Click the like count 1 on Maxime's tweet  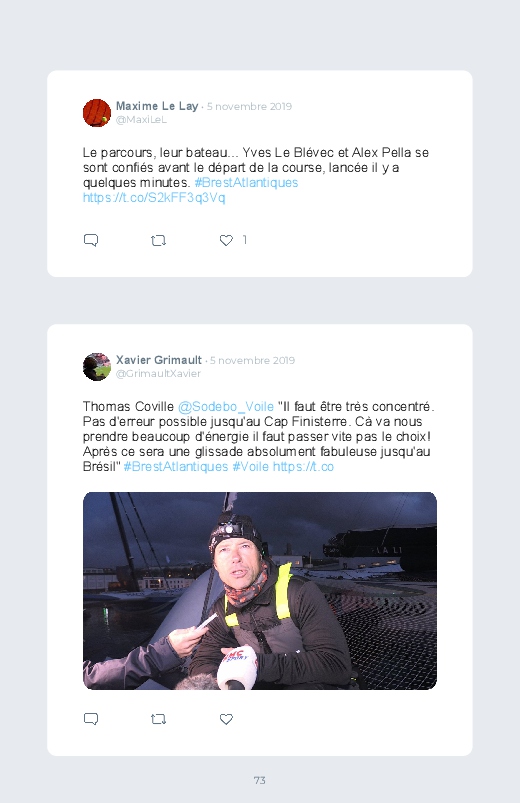tap(245, 240)
